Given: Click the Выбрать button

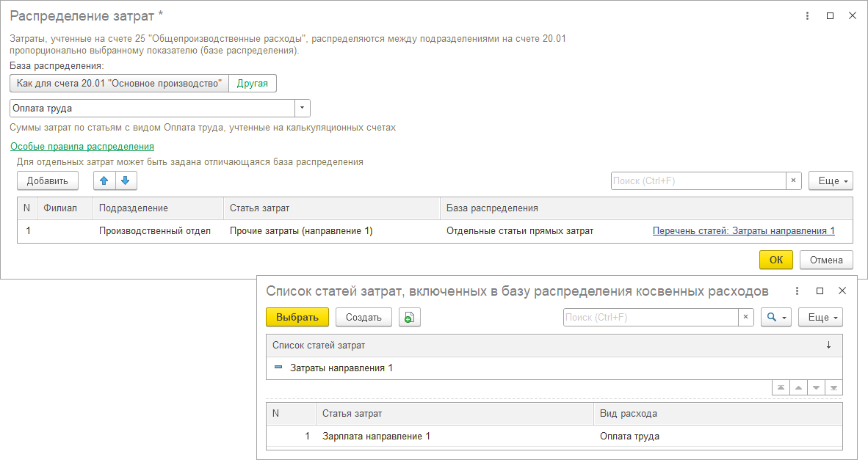Looking at the screenshot, I should point(297,318).
